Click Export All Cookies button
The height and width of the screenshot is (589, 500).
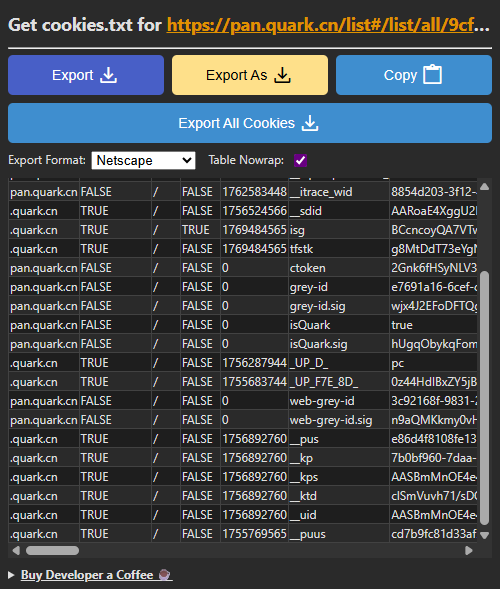[x=250, y=123]
